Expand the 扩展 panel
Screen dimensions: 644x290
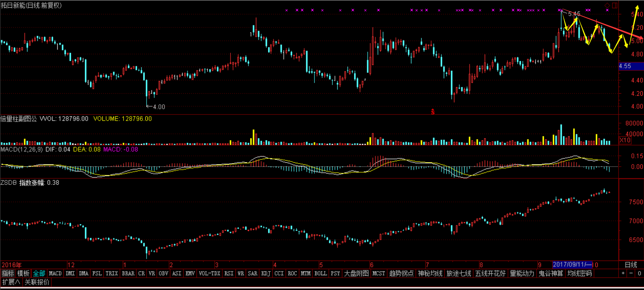[x=11, y=282]
